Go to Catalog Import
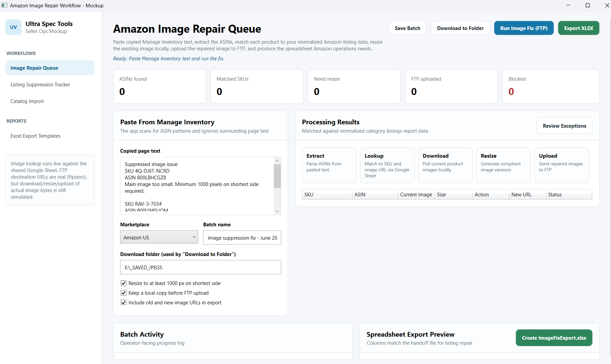Image resolution: width=611 pixels, height=364 pixels. pyautogui.click(x=27, y=101)
